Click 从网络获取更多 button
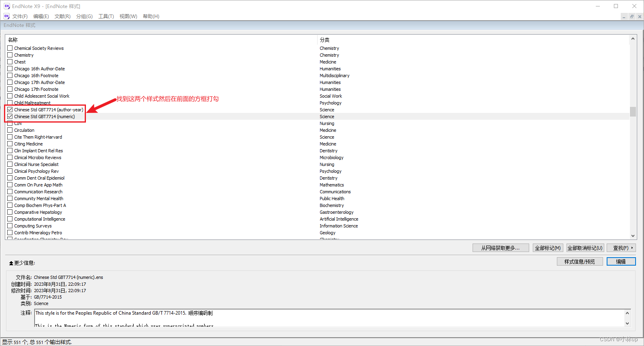Screen dimensions: 644x346 501,248
